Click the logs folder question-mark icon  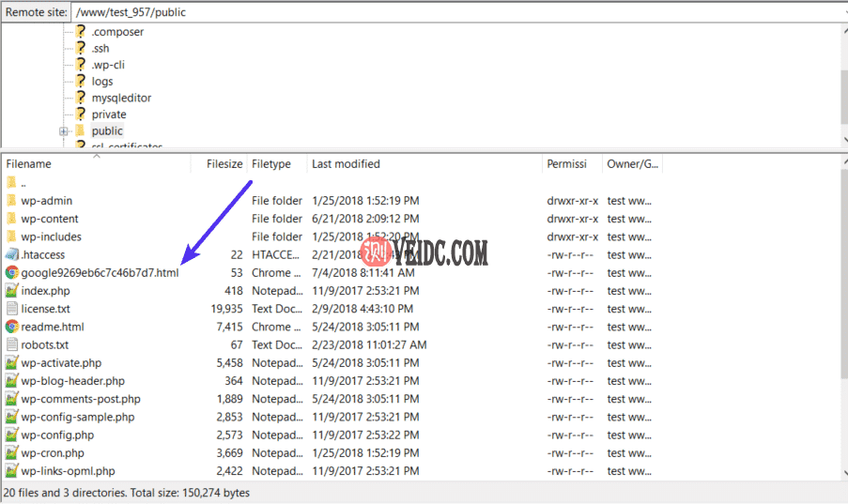tap(81, 81)
